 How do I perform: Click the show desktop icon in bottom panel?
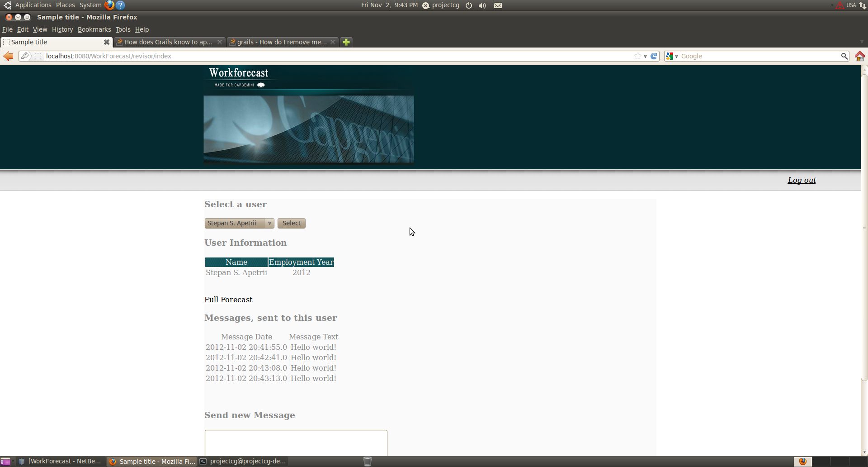coord(5,462)
